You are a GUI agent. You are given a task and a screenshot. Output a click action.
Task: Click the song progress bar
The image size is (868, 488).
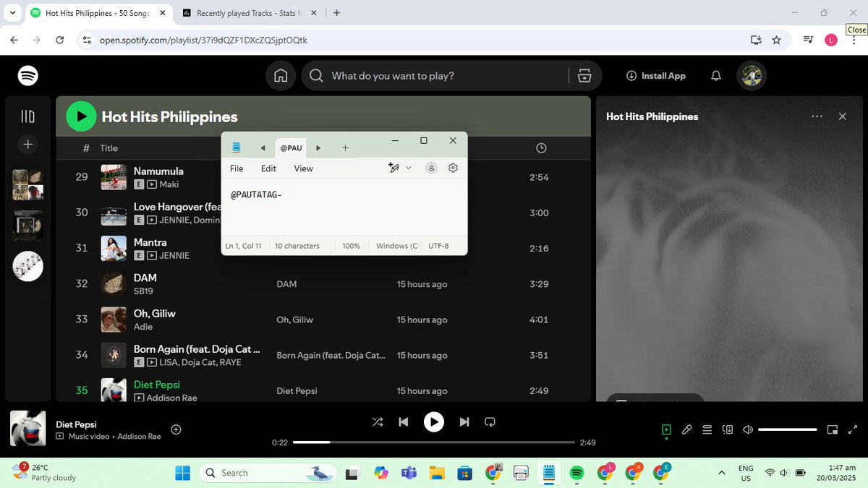(434, 442)
